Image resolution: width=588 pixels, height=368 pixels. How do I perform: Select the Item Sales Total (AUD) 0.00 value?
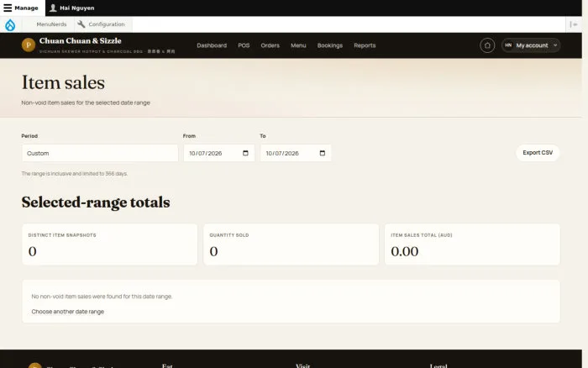(405, 251)
